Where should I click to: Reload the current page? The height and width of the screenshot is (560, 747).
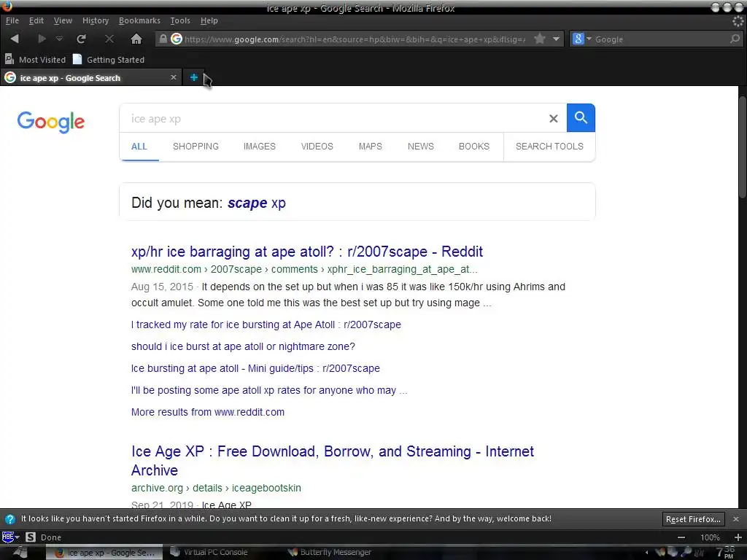(x=82, y=39)
